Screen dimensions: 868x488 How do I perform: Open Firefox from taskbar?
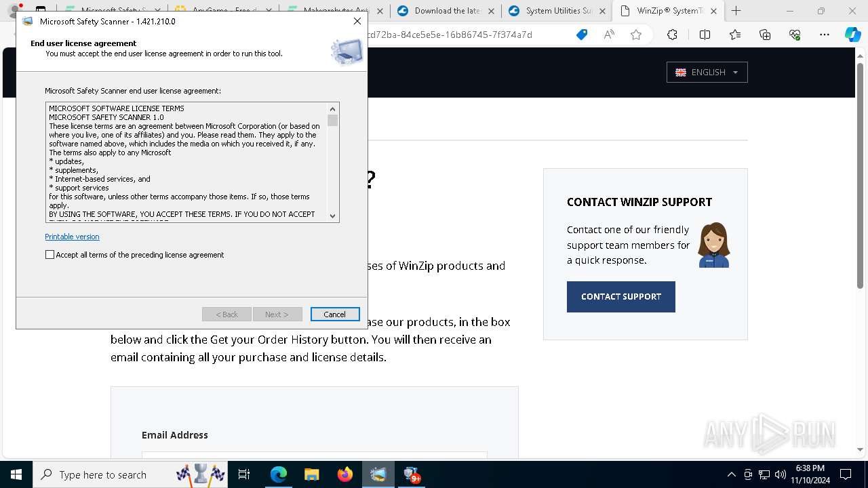(x=345, y=474)
